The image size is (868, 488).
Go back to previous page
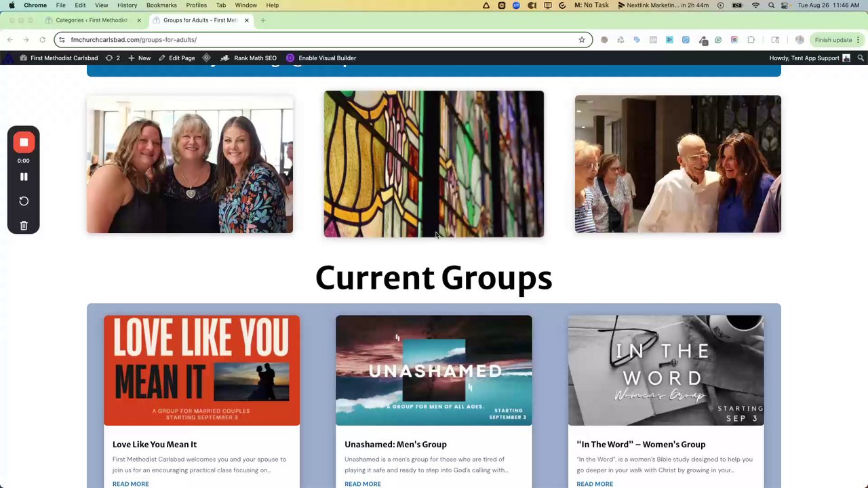[10, 40]
